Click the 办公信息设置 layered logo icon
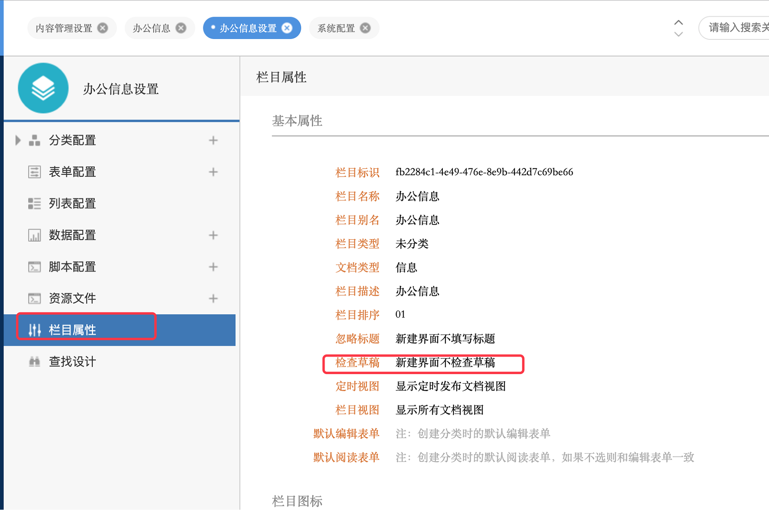This screenshot has width=769, height=532. (x=43, y=88)
